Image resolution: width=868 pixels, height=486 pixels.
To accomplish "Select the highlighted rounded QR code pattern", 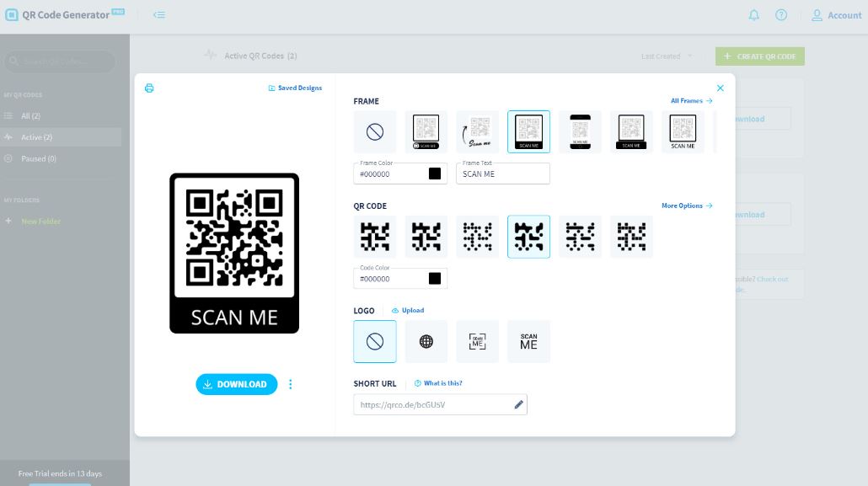I will pos(528,237).
